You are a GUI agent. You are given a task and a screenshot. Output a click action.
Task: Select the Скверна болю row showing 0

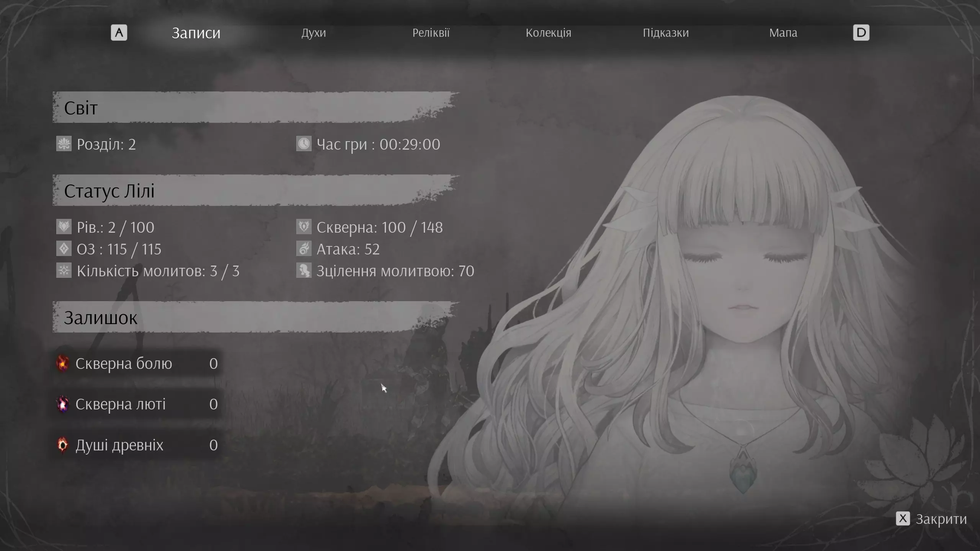(138, 364)
